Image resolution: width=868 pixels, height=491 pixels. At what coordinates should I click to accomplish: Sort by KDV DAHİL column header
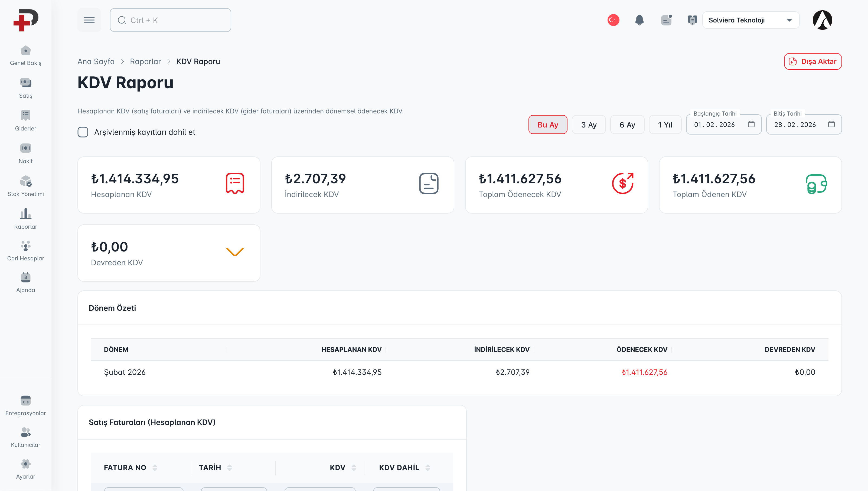point(399,468)
